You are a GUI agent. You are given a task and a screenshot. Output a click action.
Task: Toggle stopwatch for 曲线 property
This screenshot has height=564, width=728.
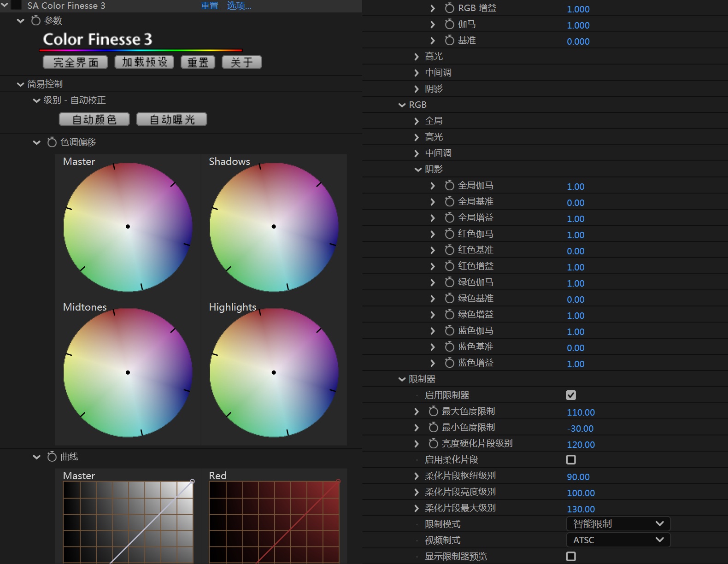coord(52,457)
